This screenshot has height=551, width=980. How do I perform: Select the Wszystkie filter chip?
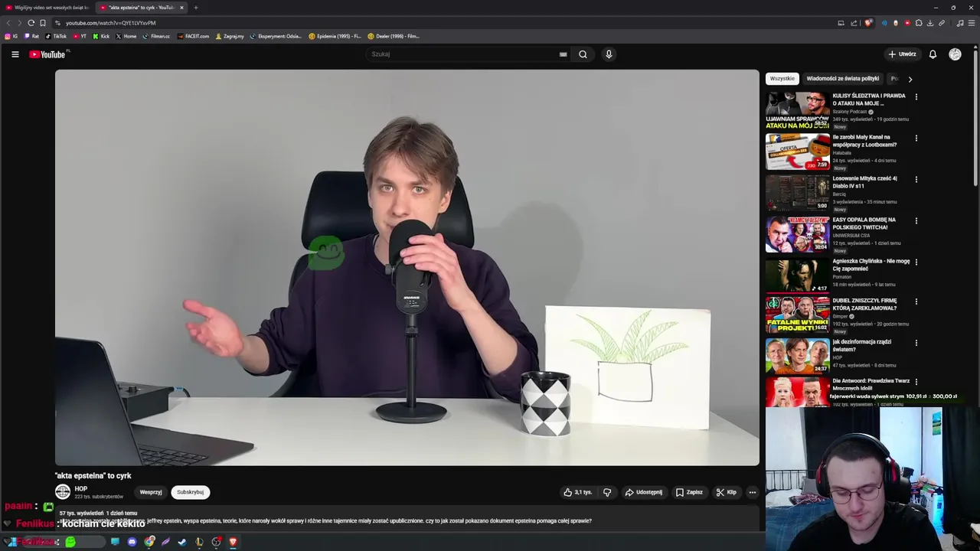(782, 79)
